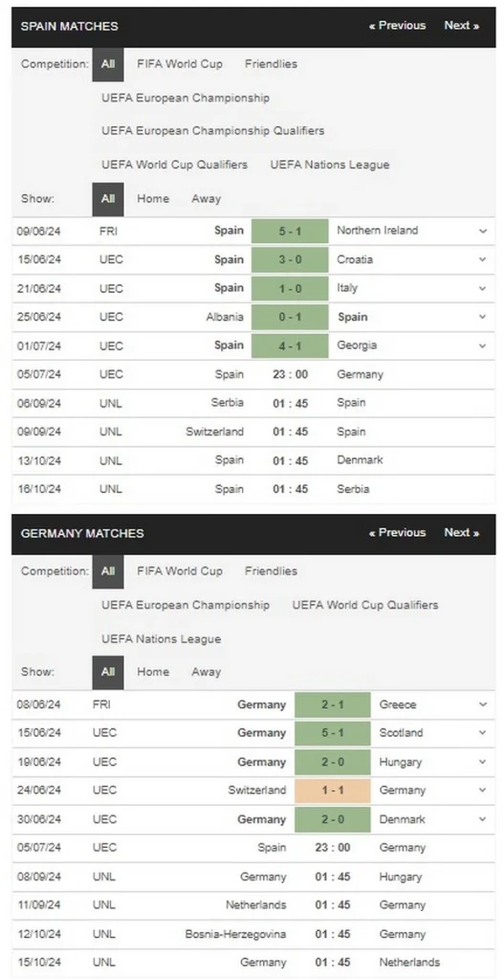Show only Home matches for Spain
The width and height of the screenshot is (504, 980).
pos(153,199)
